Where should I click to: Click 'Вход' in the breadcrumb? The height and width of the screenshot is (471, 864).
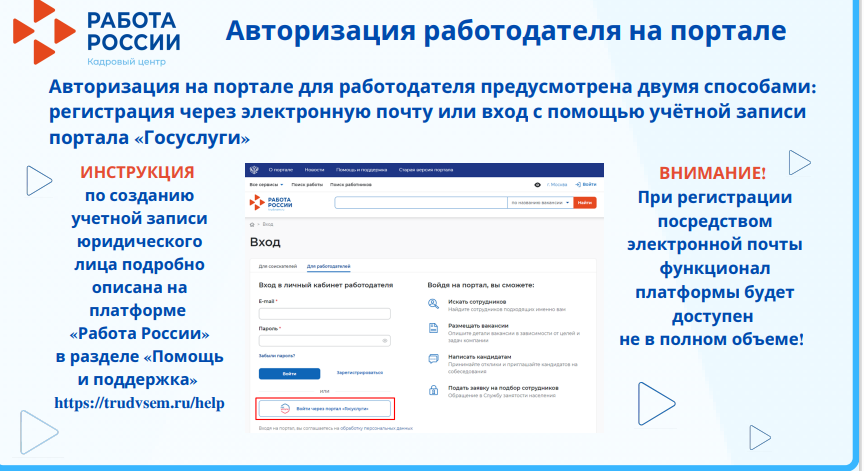click(268, 225)
